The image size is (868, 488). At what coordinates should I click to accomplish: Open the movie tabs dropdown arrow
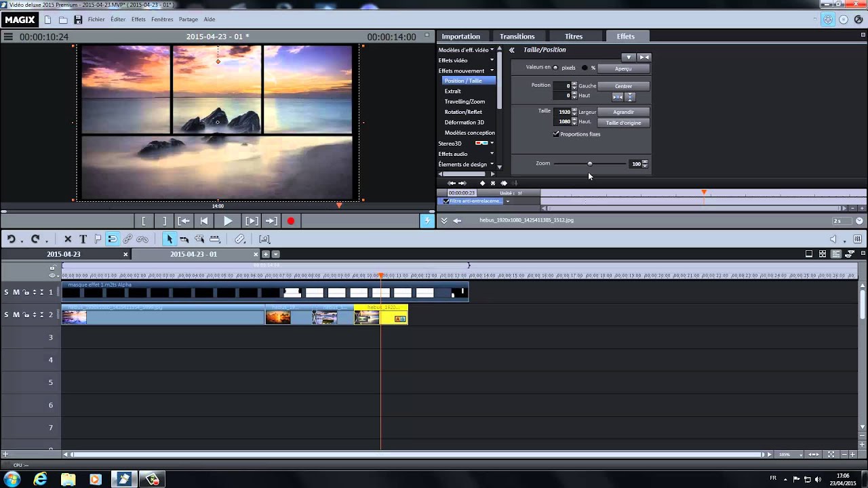275,254
